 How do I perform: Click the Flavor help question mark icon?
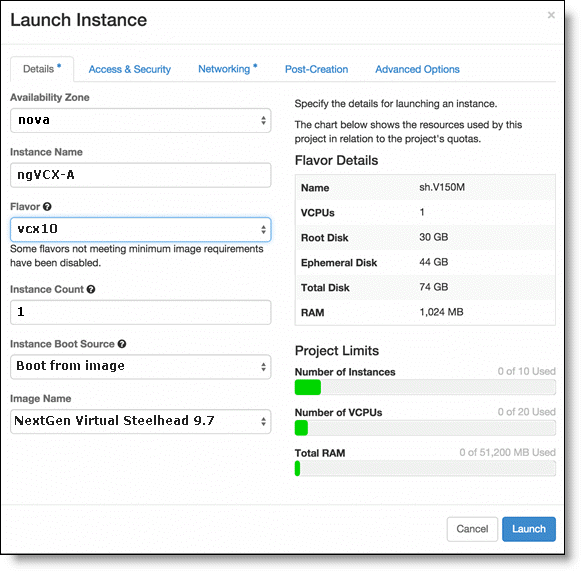pyautogui.click(x=47, y=207)
